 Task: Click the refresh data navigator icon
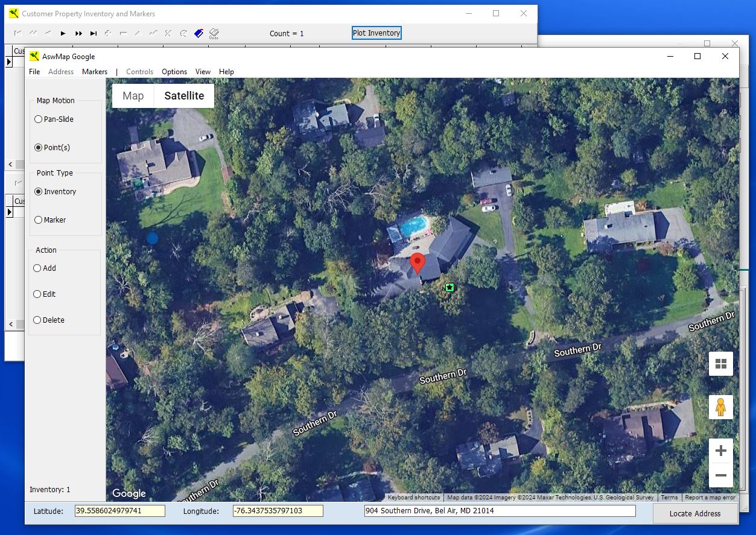[183, 33]
